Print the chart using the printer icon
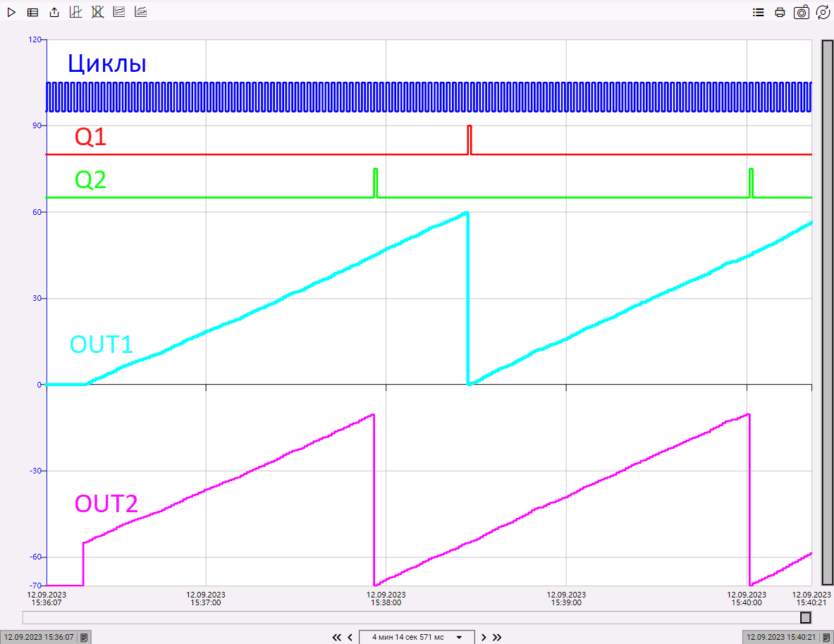This screenshot has height=644, width=834. 780,12
